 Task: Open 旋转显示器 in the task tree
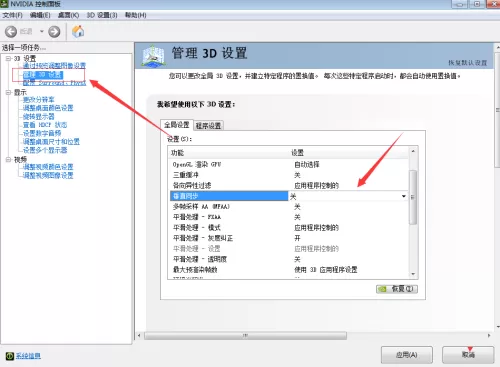[38, 116]
